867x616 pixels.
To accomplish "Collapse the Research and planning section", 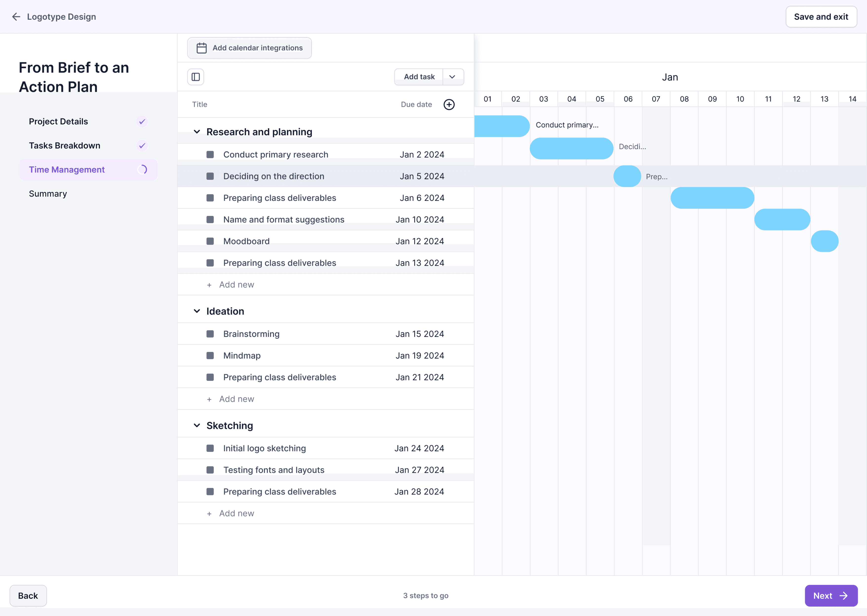I will pos(197,132).
